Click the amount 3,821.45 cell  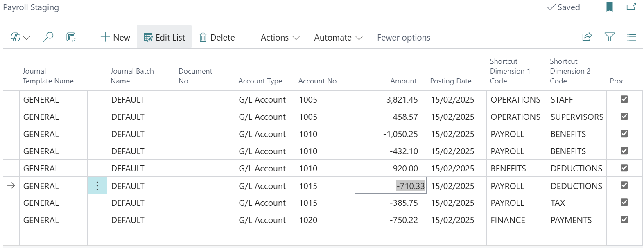click(391, 99)
